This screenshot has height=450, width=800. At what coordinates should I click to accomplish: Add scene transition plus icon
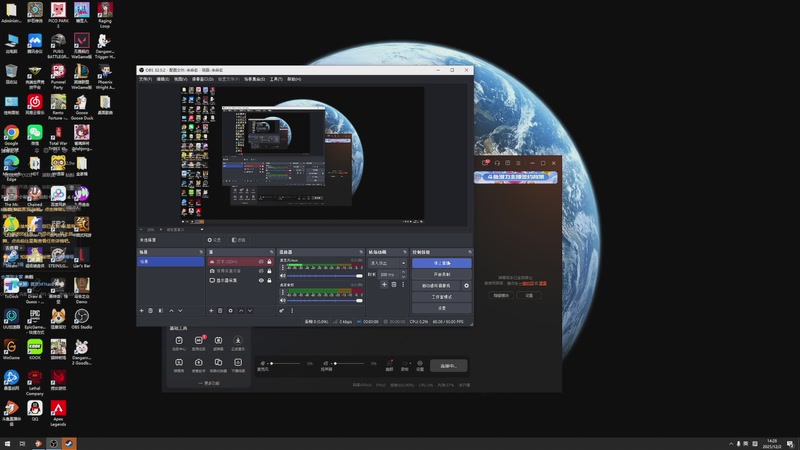(384, 285)
